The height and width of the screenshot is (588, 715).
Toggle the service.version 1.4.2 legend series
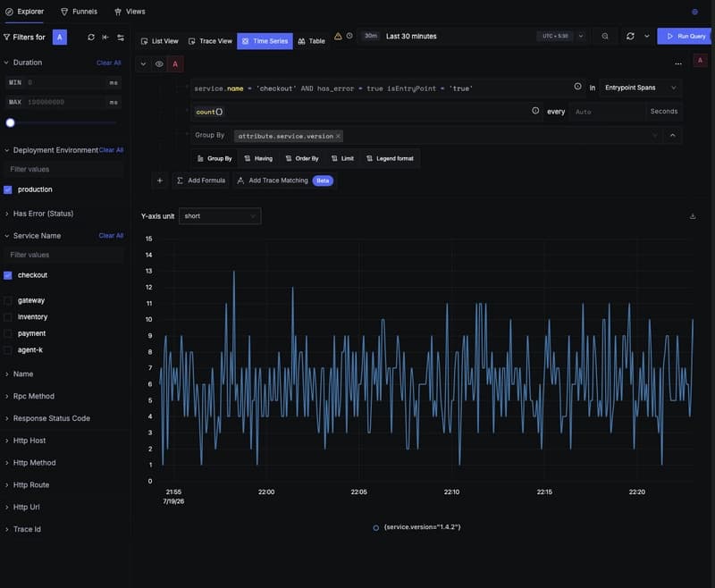(x=417, y=527)
